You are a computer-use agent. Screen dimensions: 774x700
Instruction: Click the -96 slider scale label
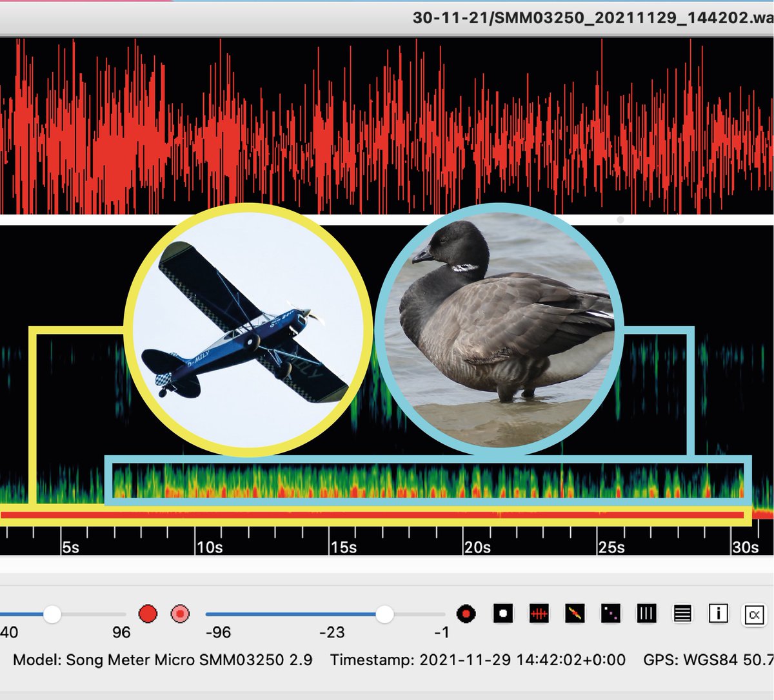[218, 632]
